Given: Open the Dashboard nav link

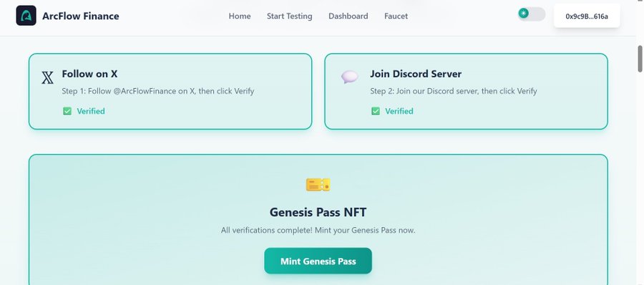Looking at the screenshot, I should click(x=348, y=16).
